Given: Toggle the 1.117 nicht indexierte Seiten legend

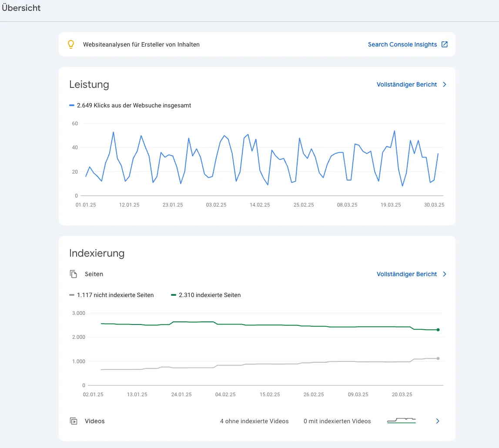Looking at the screenshot, I should [x=115, y=295].
